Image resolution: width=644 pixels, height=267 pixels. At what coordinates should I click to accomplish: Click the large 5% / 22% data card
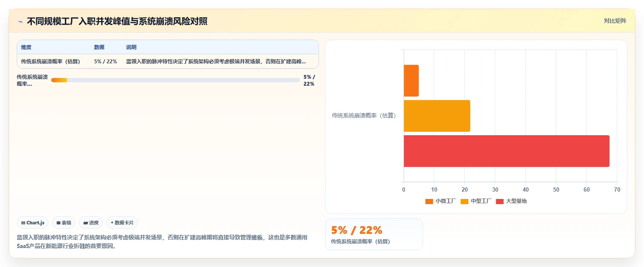(x=374, y=234)
